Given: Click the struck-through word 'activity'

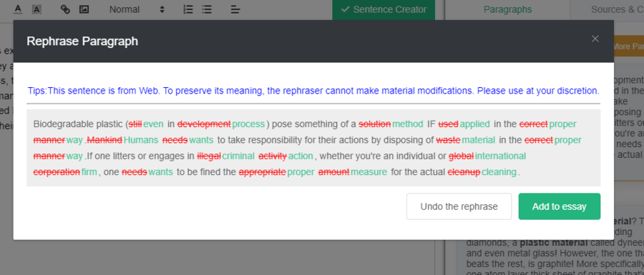Looking at the screenshot, I should [x=273, y=156].
